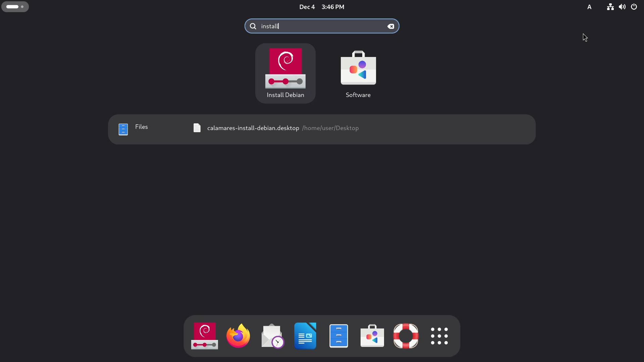Toggle the app grid view with the dots icon
This screenshot has height=362, width=644.
(439, 336)
